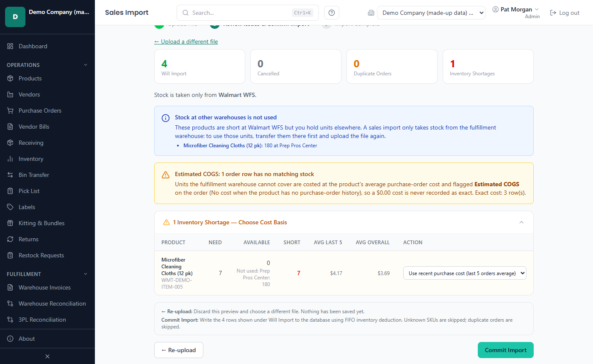Click the Inventory Shortages summary card
Screen dimensions: 593x364
tap(488, 66)
